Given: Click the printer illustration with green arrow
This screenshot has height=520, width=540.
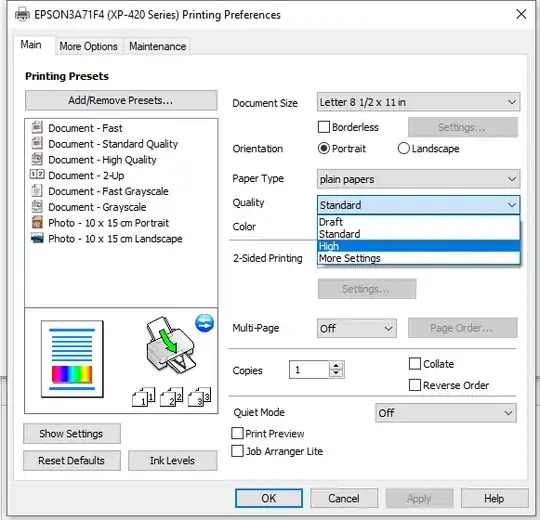Looking at the screenshot, I should (171, 345).
